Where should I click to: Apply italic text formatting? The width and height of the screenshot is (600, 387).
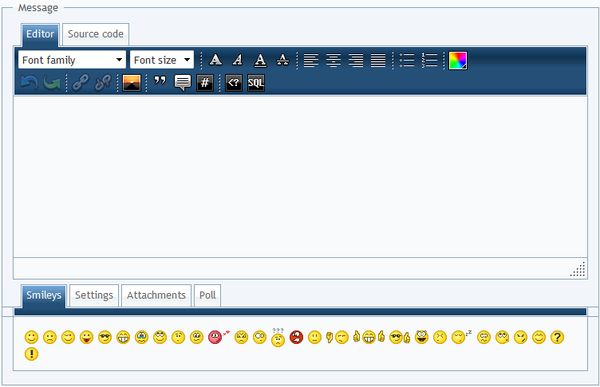point(238,60)
